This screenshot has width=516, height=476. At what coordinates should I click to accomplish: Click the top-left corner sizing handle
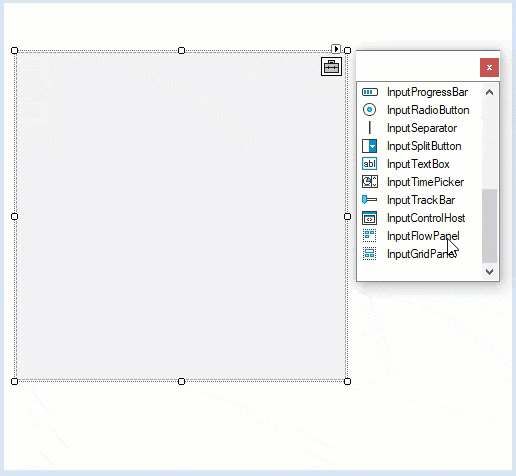[14, 50]
